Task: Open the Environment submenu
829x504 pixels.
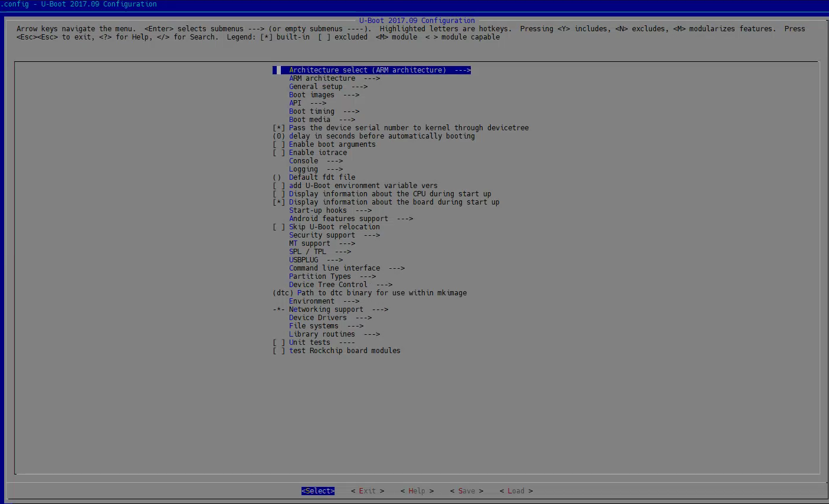Action: 324,301
